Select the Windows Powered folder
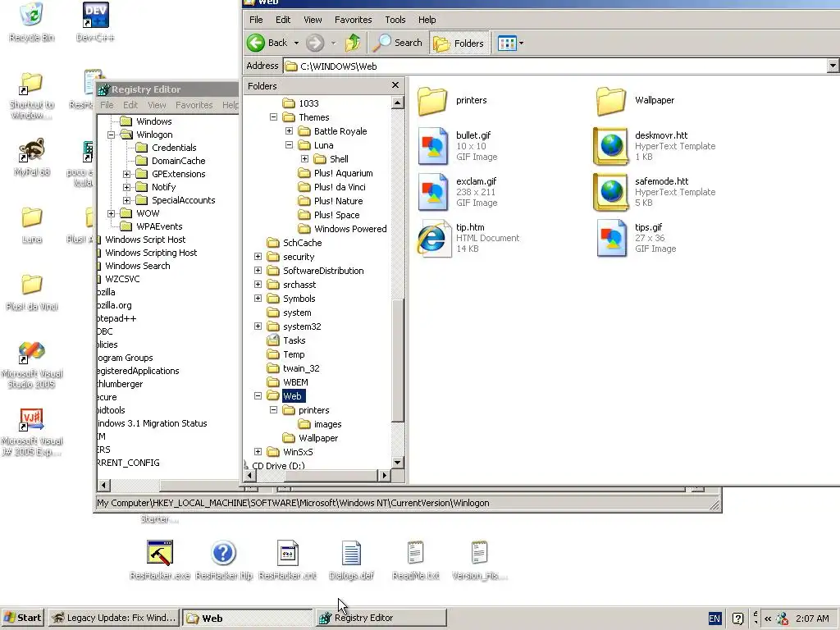The image size is (840, 630). point(350,229)
